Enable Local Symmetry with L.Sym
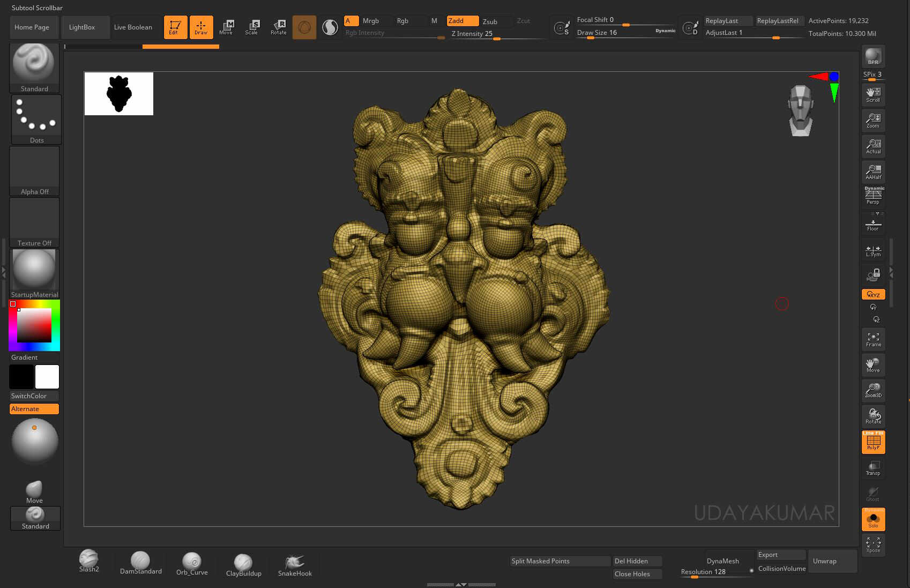This screenshot has width=910, height=588. (x=873, y=250)
